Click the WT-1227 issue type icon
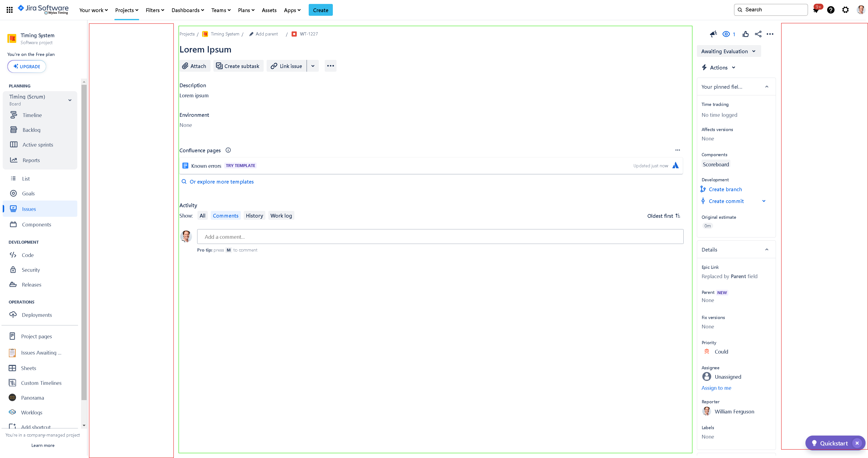868x458 pixels. click(294, 34)
